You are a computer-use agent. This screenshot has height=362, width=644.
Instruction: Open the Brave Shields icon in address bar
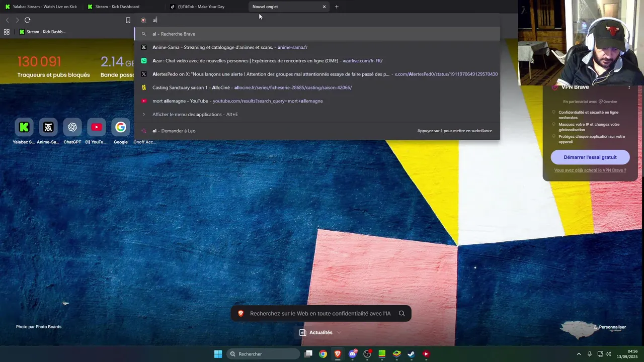click(143, 20)
